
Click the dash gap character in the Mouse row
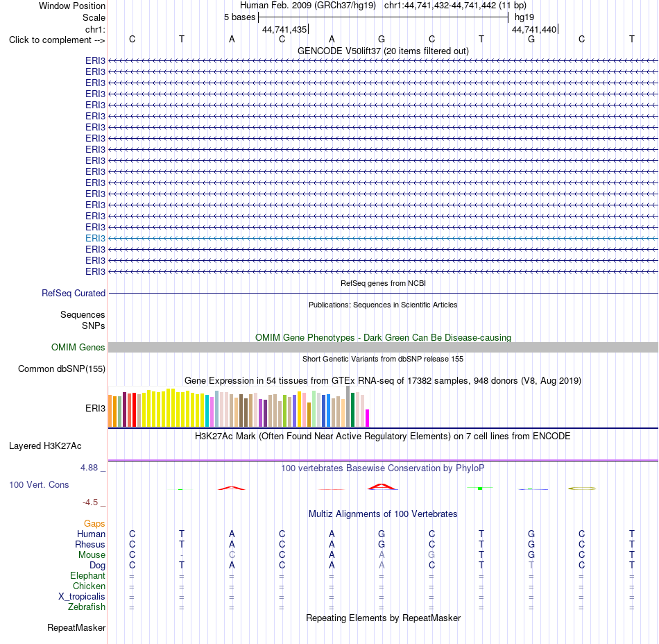[182, 555]
